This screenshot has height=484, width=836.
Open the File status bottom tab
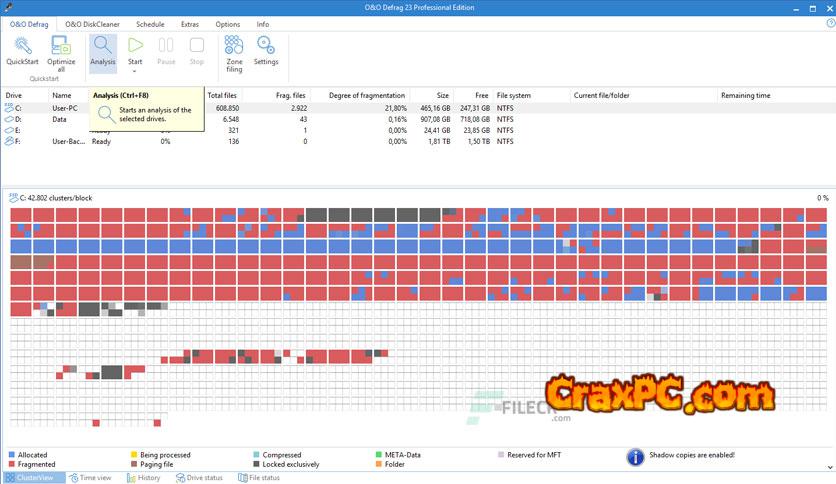tap(259, 478)
